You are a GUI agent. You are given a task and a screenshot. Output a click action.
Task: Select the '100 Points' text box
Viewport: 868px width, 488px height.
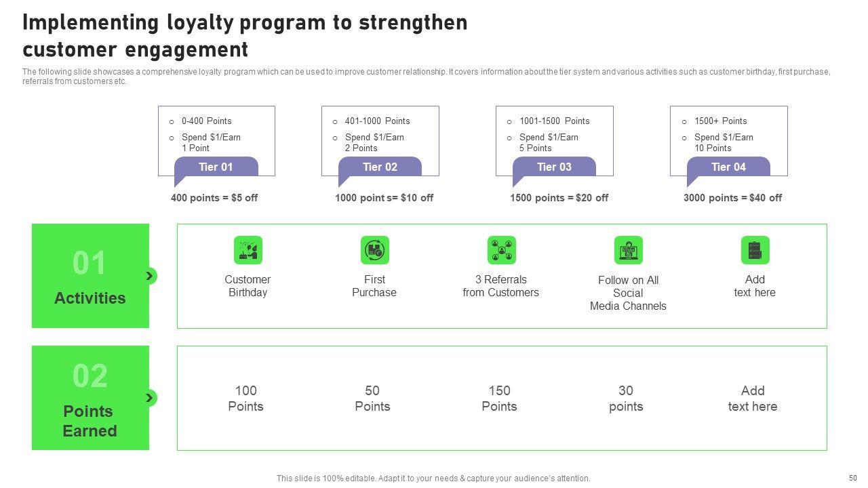click(x=245, y=399)
